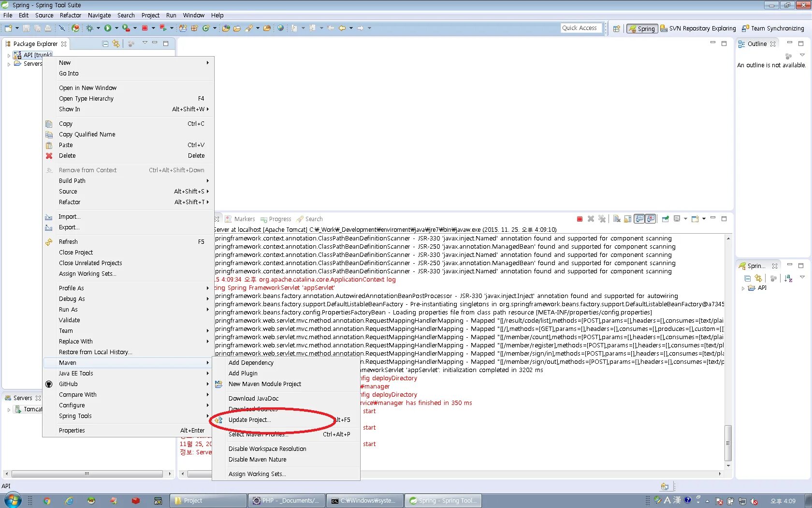Choose Refresh in the context menu
Image resolution: width=812 pixels, height=508 pixels.
click(128, 242)
